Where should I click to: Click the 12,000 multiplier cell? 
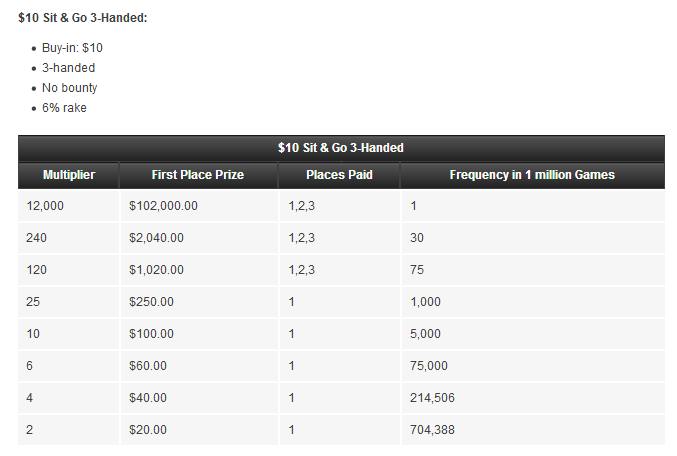47,206
